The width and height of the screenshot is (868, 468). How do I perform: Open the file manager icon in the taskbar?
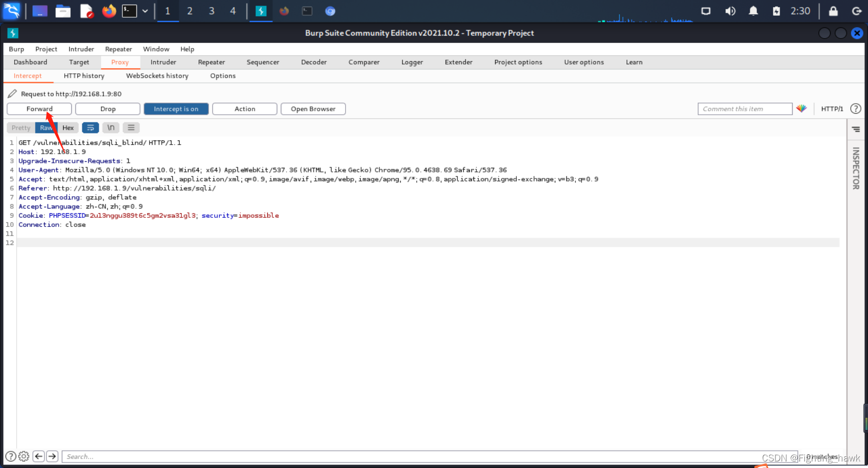click(x=63, y=11)
